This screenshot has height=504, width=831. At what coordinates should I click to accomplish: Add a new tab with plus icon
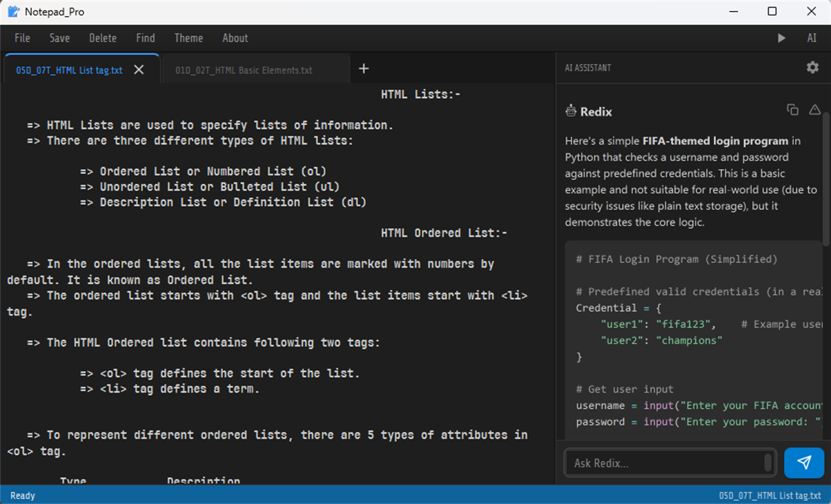point(364,69)
